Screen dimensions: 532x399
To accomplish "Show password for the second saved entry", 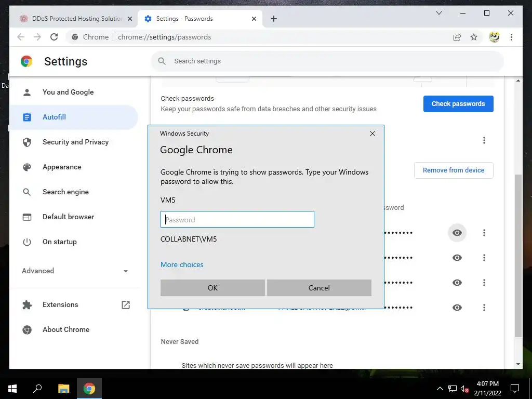I will click(457, 258).
